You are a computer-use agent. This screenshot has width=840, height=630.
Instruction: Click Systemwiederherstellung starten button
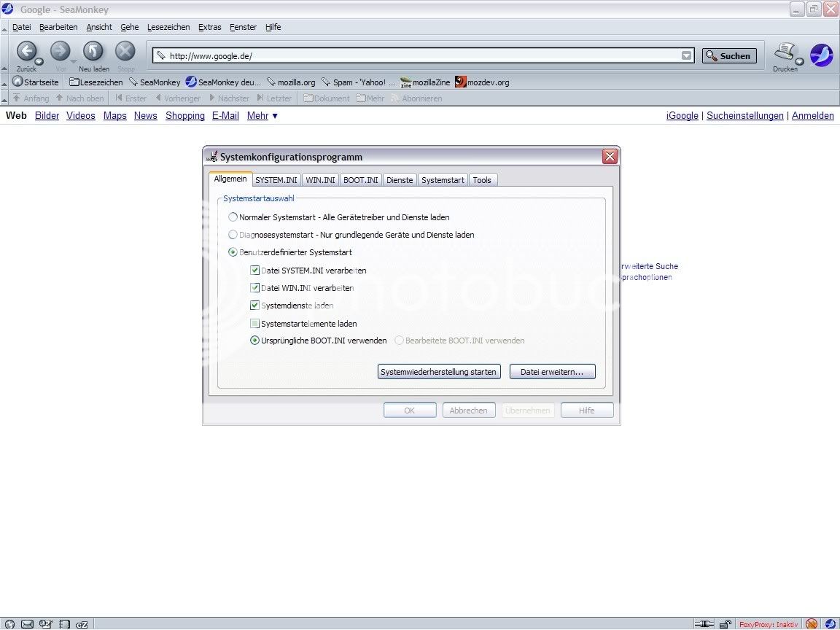tap(439, 372)
